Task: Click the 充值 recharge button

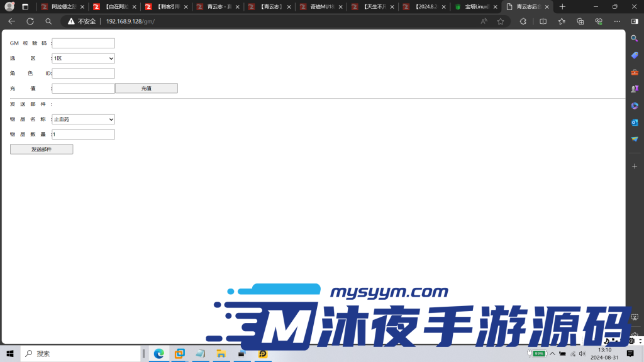Action: (146, 88)
